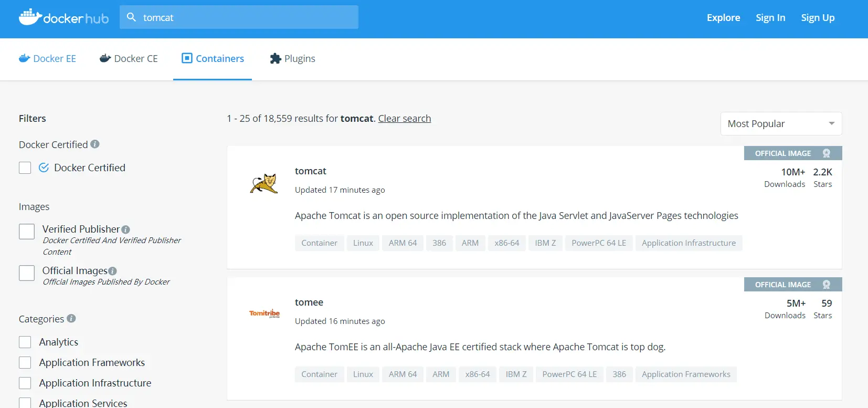Tick the Application Frameworks category checkbox
The image size is (868, 408).
point(25,363)
